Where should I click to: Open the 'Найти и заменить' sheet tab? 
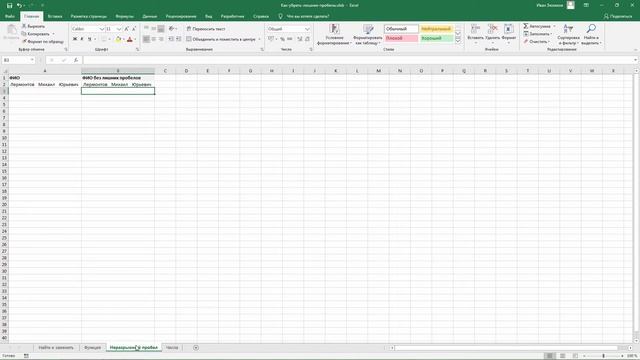click(56, 348)
